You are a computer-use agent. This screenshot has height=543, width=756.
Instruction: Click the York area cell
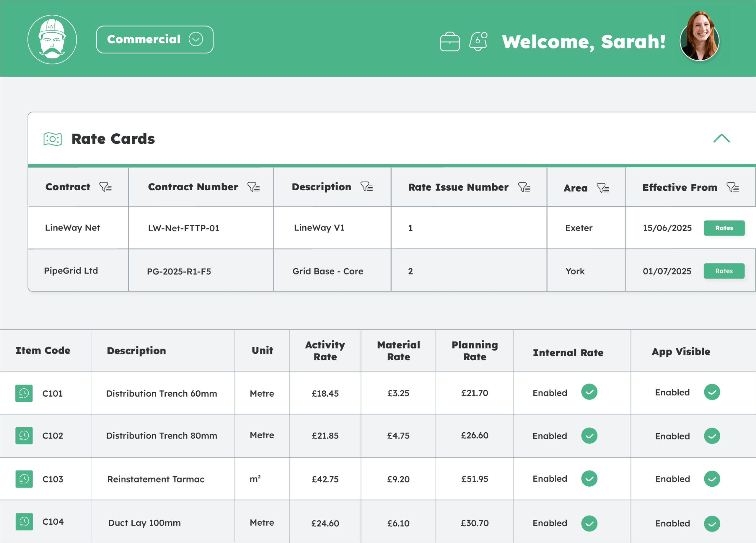pyautogui.click(x=586, y=271)
